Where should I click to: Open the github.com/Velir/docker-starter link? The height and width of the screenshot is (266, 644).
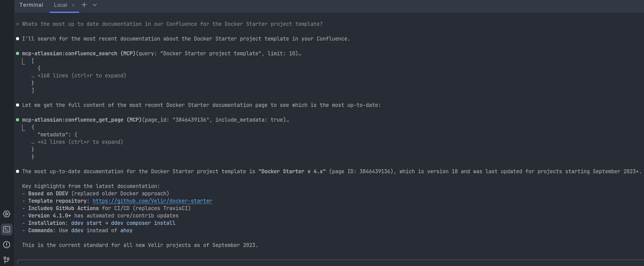click(x=152, y=201)
